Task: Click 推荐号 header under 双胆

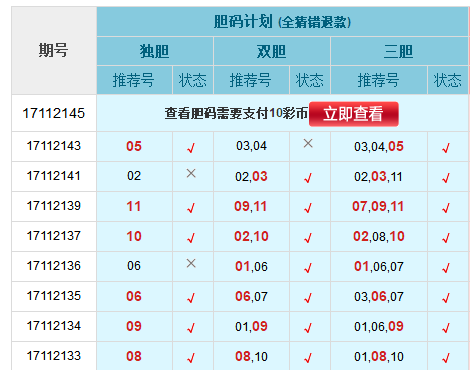Action: click(x=250, y=80)
